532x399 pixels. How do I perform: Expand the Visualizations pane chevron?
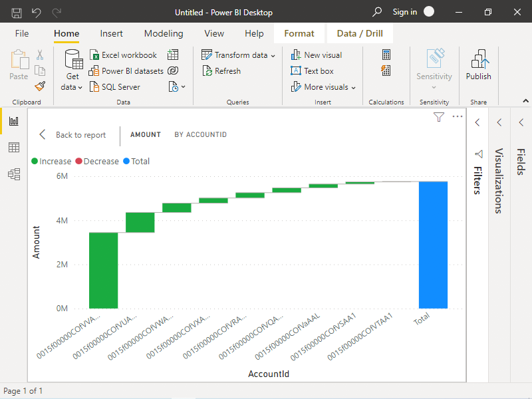coord(499,122)
